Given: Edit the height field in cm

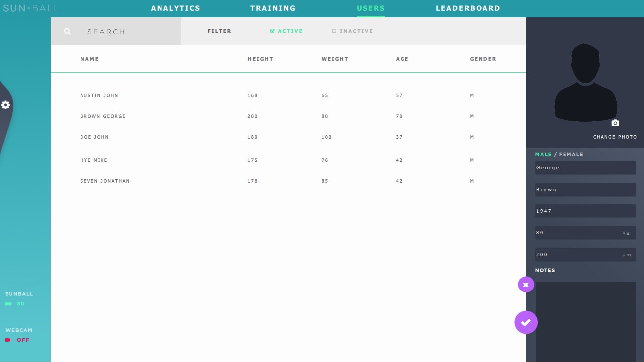Looking at the screenshot, I should [585, 255].
